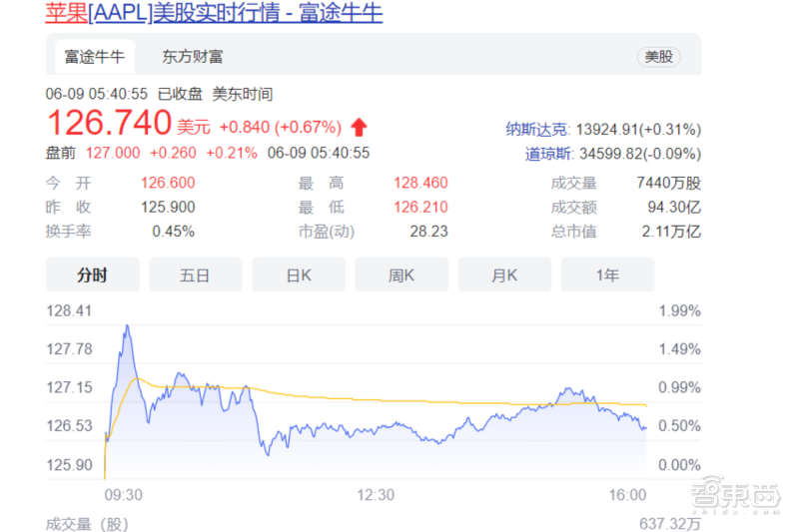Click the red up arrow price indicator

tap(359, 128)
